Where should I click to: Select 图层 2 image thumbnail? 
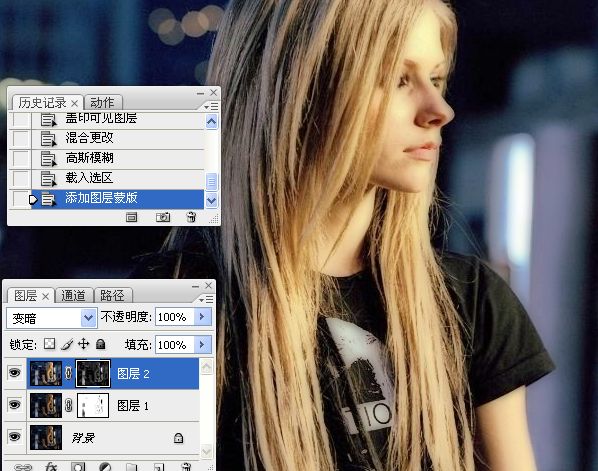pyautogui.click(x=46, y=373)
